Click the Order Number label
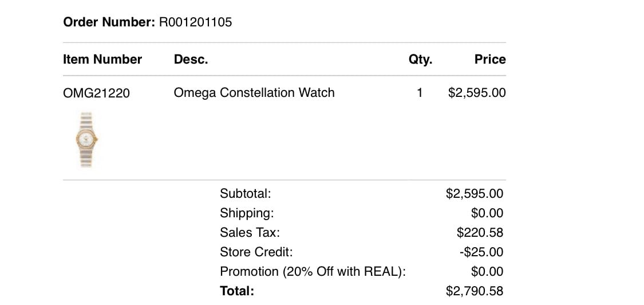Image resolution: width=644 pixels, height=305 pixels. coord(109,22)
